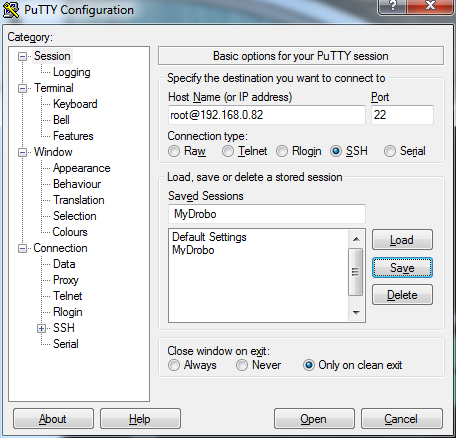Set close window on exit to Never
Screen dimensions: 456x438
coord(242,365)
